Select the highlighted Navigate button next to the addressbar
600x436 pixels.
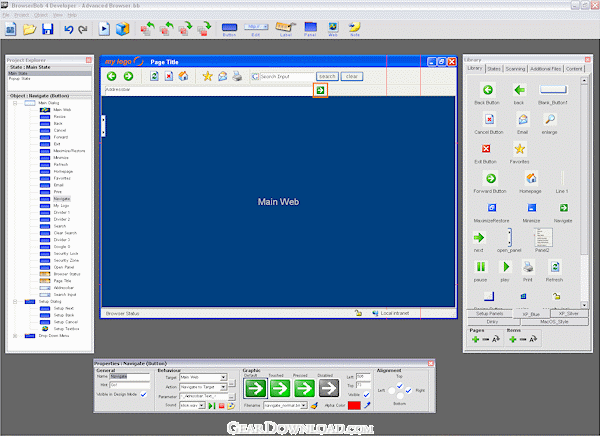(320, 90)
